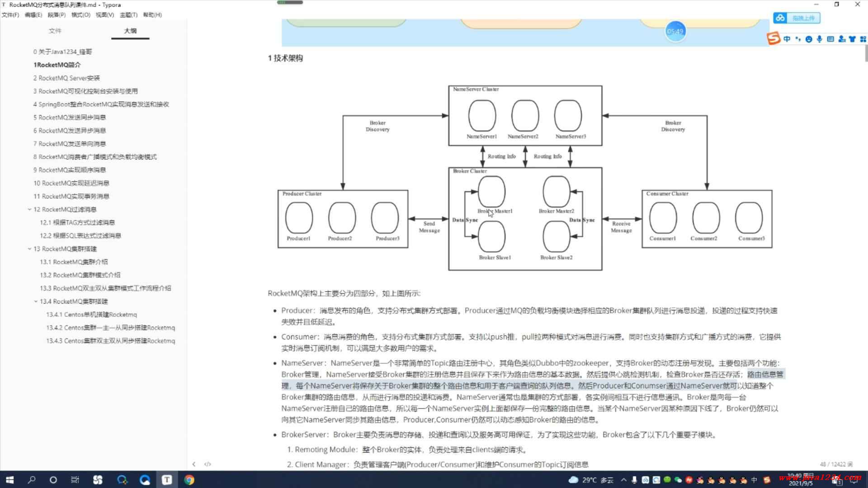Image resolution: width=868 pixels, height=488 pixels.
Task: Open the Sogou soft keyboard icon
Action: [x=830, y=39]
